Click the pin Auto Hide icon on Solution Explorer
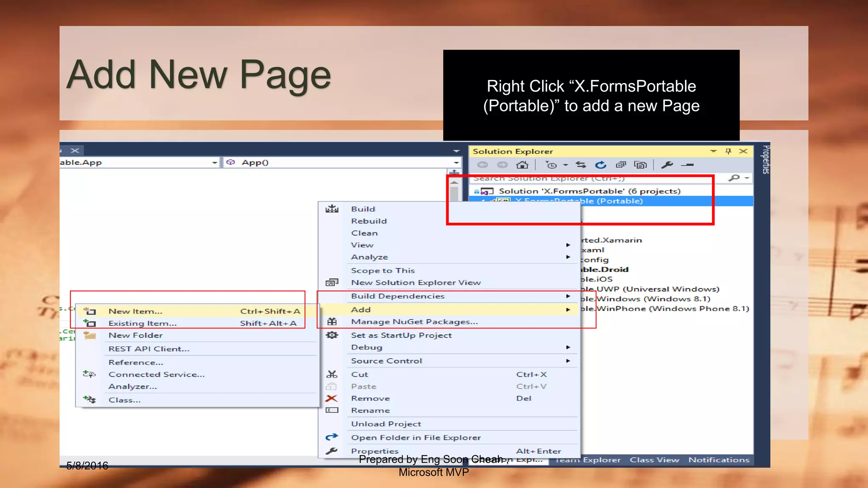Screen dimensions: 868x488 coord(728,151)
